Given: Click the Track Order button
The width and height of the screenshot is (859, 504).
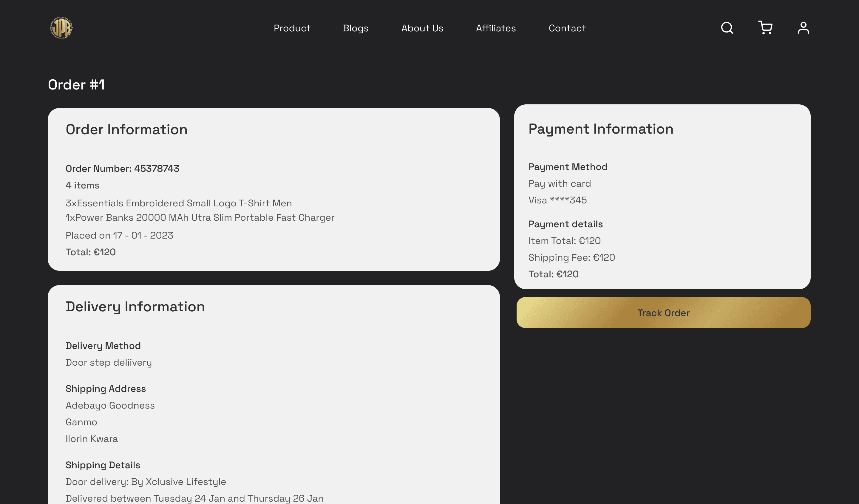Looking at the screenshot, I should coord(663,313).
